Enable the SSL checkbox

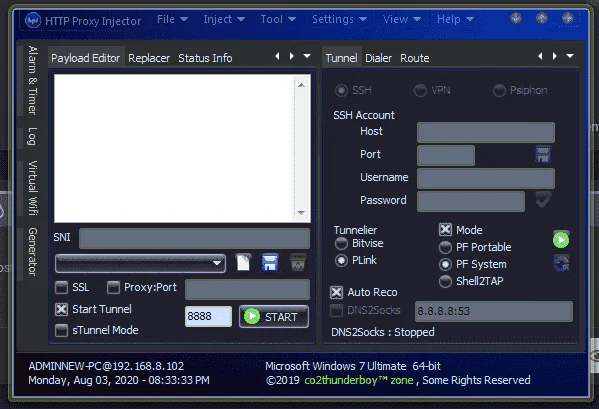[62, 288]
